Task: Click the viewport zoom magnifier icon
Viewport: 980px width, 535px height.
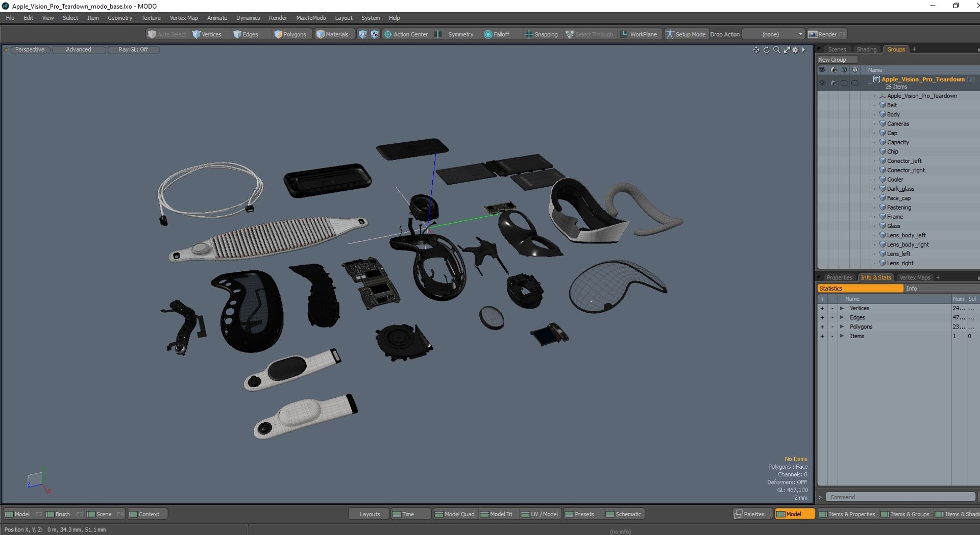Action: (x=776, y=49)
